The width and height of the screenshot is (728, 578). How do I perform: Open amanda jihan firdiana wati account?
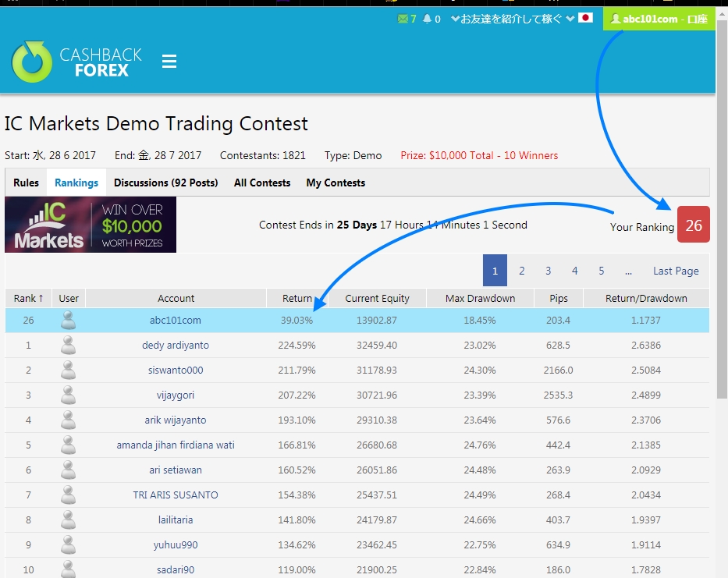(x=176, y=445)
